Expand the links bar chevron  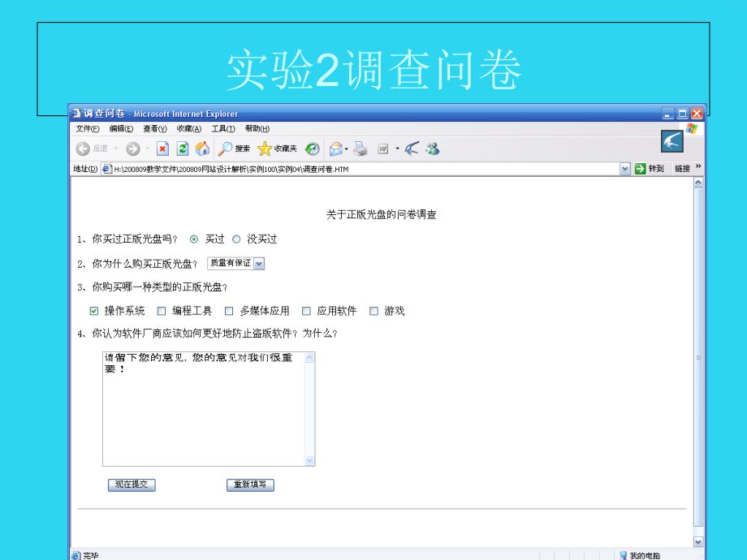(x=698, y=166)
